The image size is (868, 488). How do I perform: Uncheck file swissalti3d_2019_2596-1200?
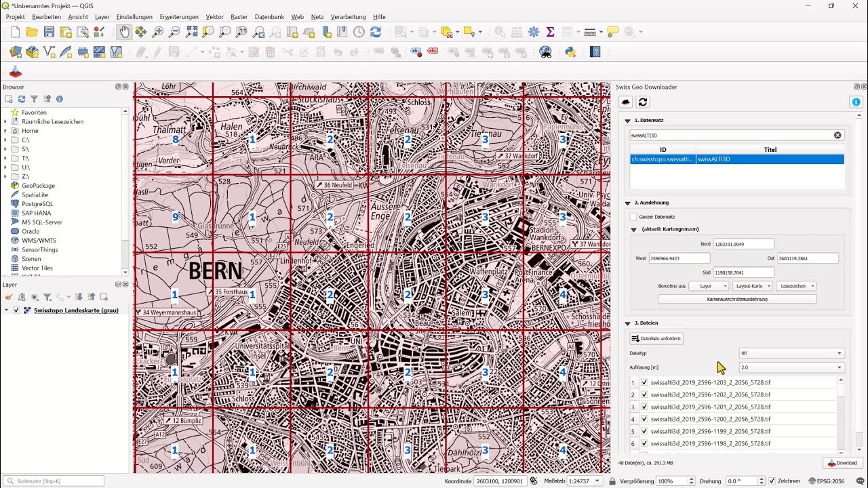[x=644, y=419]
